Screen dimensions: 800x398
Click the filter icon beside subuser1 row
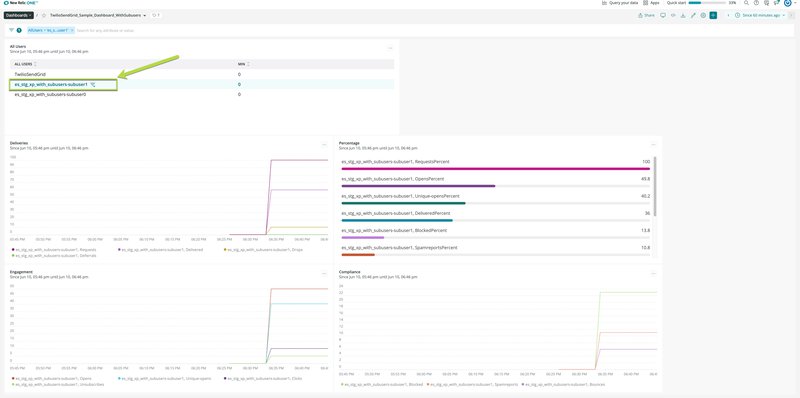[93, 84]
